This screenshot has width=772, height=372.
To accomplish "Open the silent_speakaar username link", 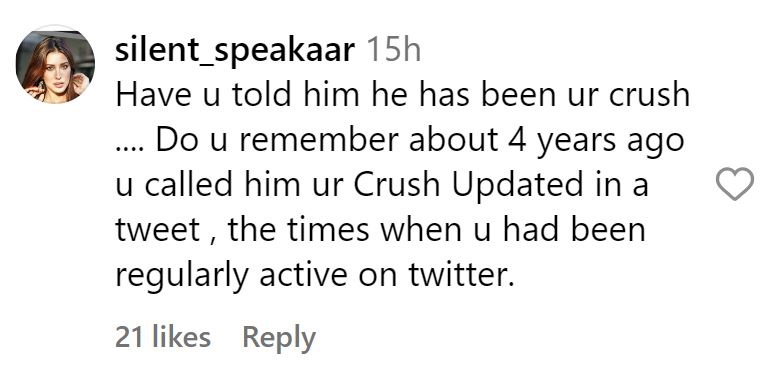I will (235, 50).
